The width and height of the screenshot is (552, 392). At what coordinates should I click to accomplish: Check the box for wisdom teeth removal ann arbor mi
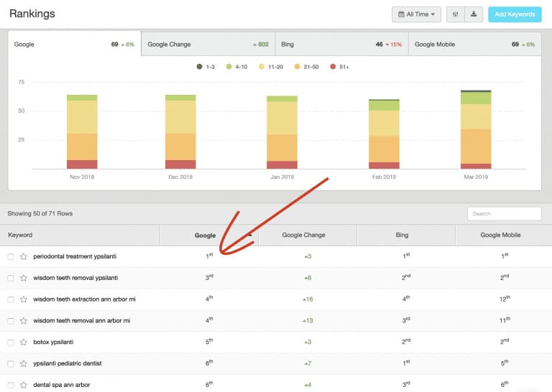coord(11,321)
